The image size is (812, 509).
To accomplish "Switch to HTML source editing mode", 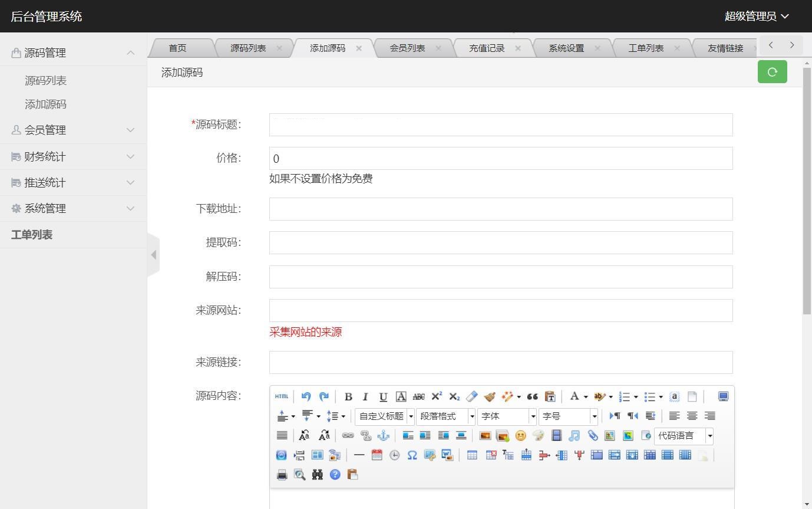I will tap(281, 396).
